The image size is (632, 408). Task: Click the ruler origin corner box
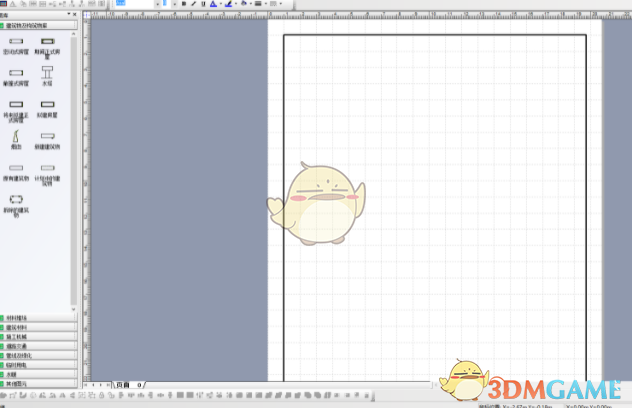pyautogui.click(x=87, y=15)
